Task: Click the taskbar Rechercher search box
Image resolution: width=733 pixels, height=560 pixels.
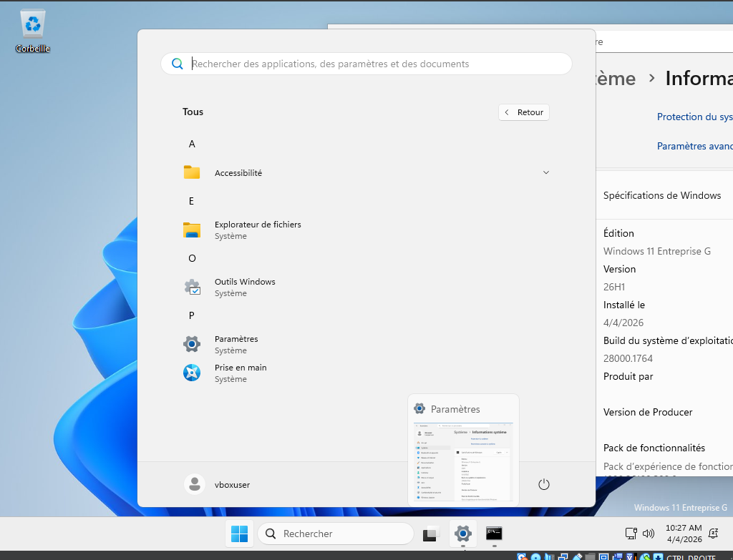Action: (336, 534)
